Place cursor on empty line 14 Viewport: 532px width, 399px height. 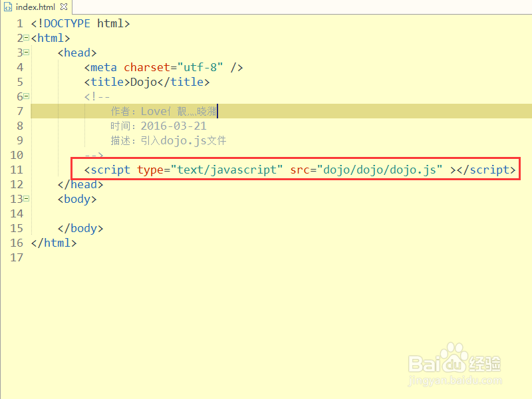[281, 213]
